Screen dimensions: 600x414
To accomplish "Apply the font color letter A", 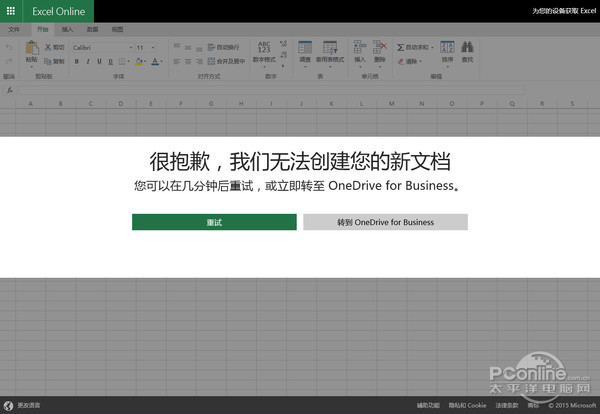I will point(155,61).
